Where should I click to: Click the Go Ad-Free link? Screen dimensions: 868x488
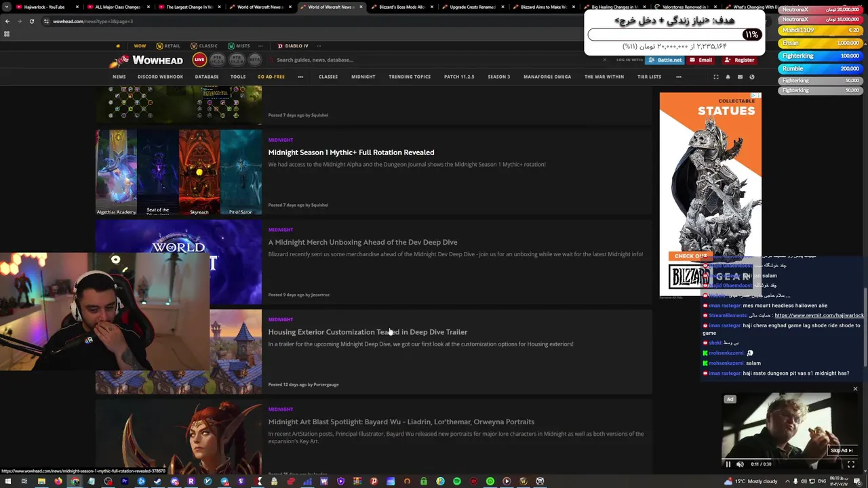[271, 77]
